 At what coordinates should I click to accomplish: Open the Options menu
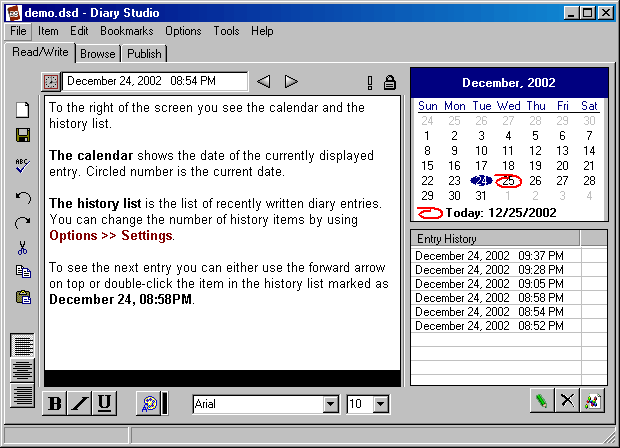(183, 31)
